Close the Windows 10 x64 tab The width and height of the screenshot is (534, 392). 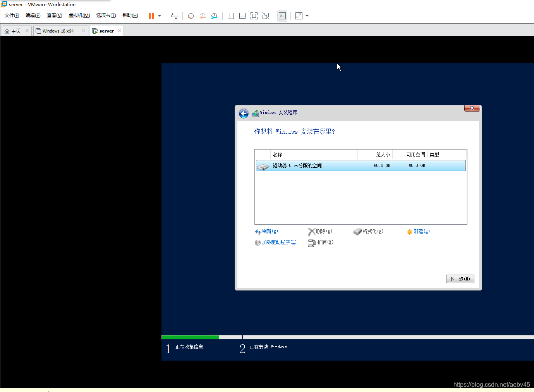pyautogui.click(x=84, y=31)
